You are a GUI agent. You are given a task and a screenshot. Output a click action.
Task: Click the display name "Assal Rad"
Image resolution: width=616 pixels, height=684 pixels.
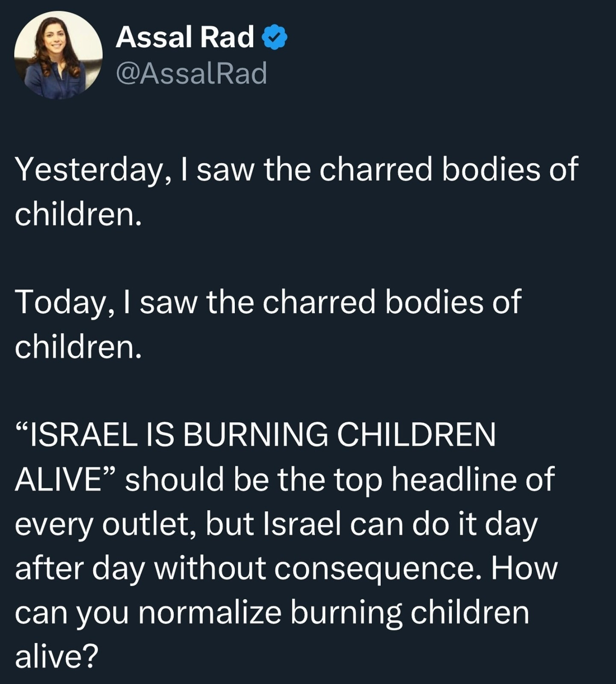(x=185, y=38)
